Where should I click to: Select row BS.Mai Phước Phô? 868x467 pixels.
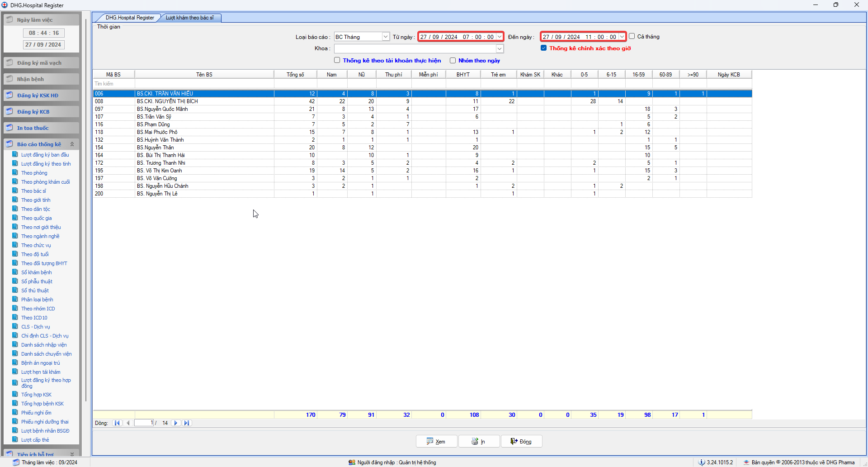[422, 132]
